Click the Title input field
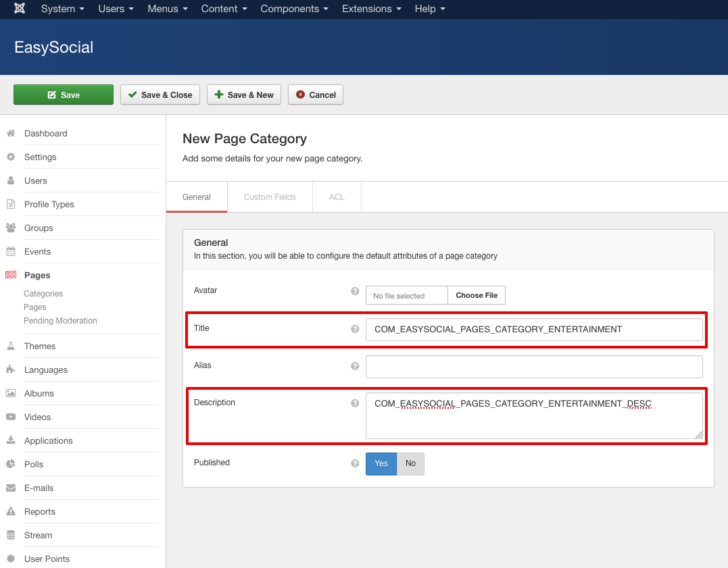This screenshot has height=568, width=728. [x=534, y=330]
